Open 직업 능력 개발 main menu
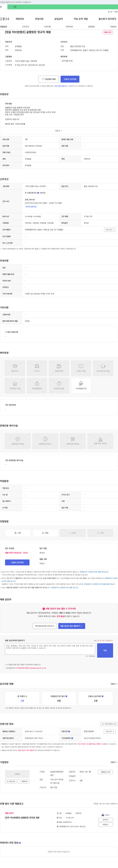The height and width of the screenshot is (868, 118). 81,19
